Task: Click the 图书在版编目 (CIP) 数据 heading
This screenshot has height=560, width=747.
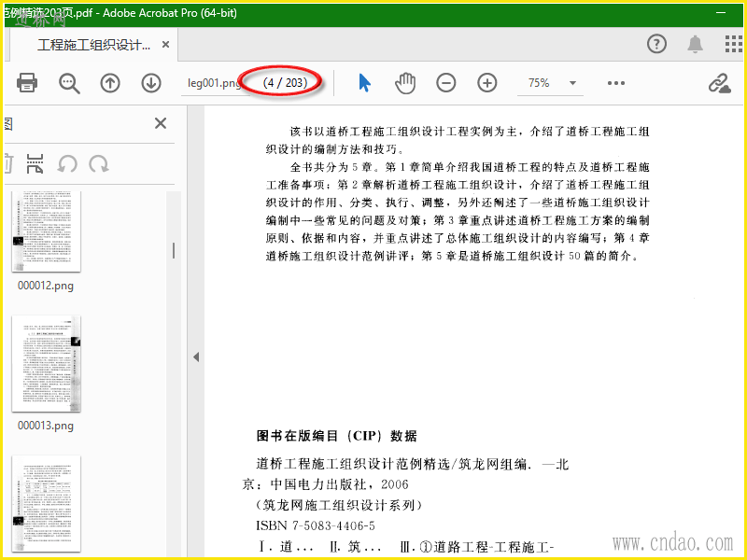Action: pos(337,436)
